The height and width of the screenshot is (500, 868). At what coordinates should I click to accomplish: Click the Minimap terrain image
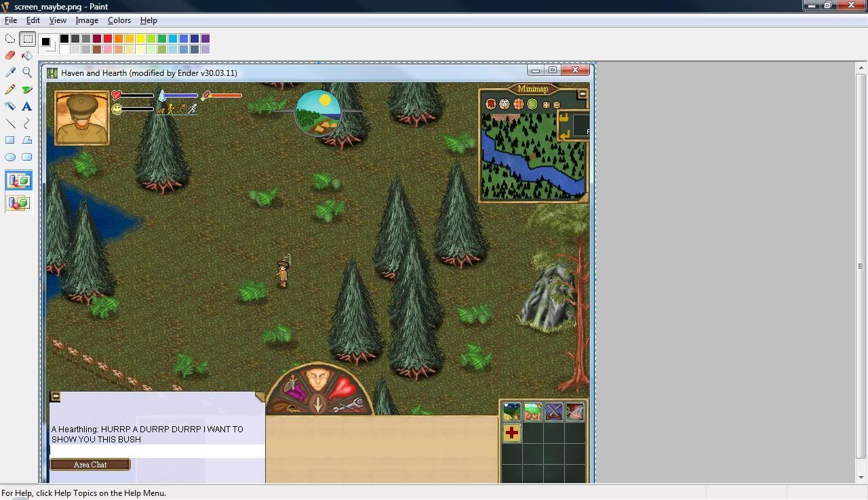(x=533, y=156)
